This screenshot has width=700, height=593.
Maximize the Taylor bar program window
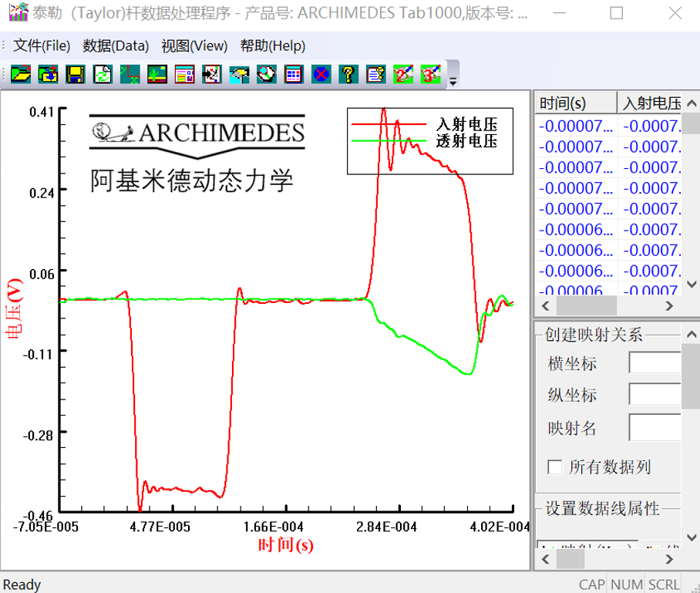(x=617, y=13)
